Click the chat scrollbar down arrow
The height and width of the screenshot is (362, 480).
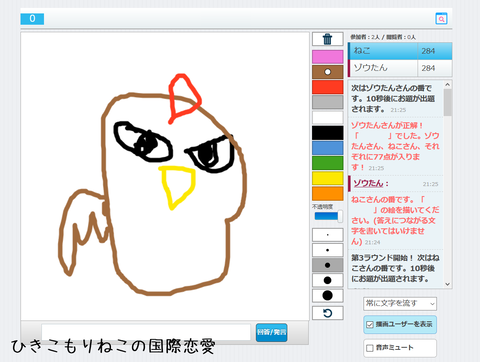[447, 284]
